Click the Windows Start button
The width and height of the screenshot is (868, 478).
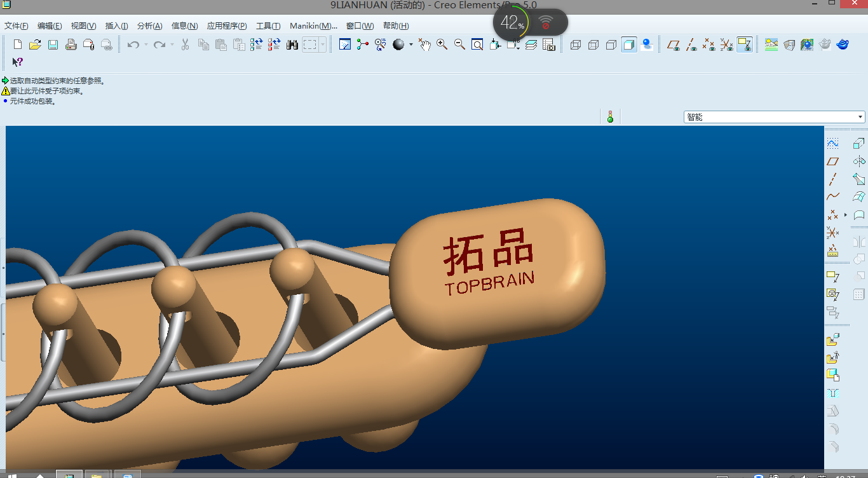point(11,475)
